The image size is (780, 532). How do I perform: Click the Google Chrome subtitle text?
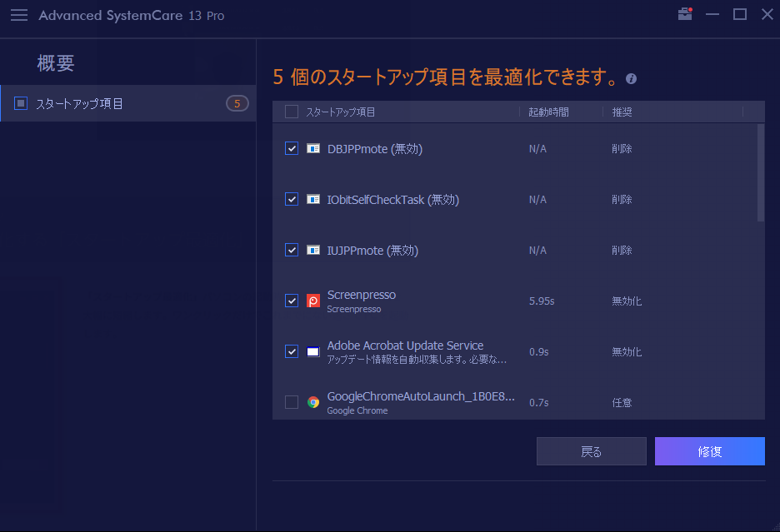pos(357,410)
